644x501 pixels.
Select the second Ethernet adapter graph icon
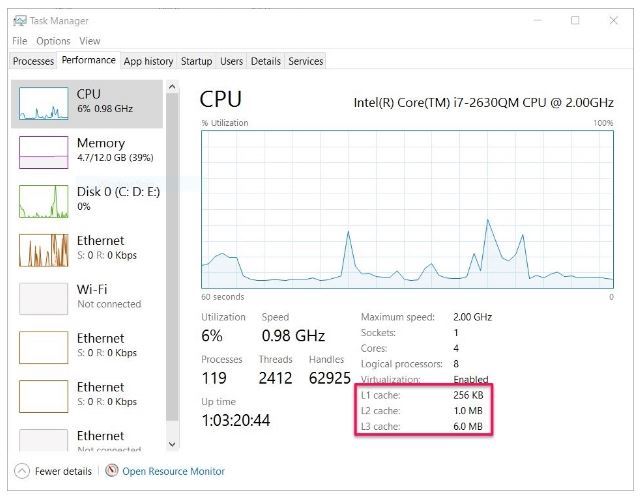(x=44, y=347)
